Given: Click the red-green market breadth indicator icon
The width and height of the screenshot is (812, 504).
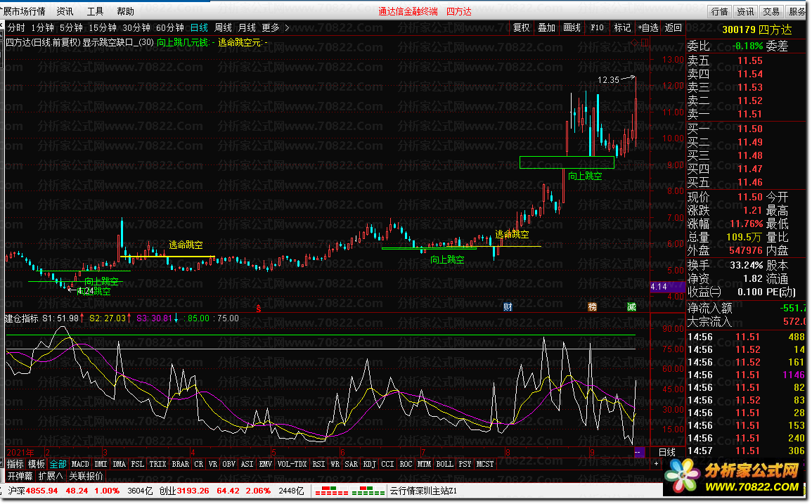Looking at the screenshot, I should coord(350,491).
